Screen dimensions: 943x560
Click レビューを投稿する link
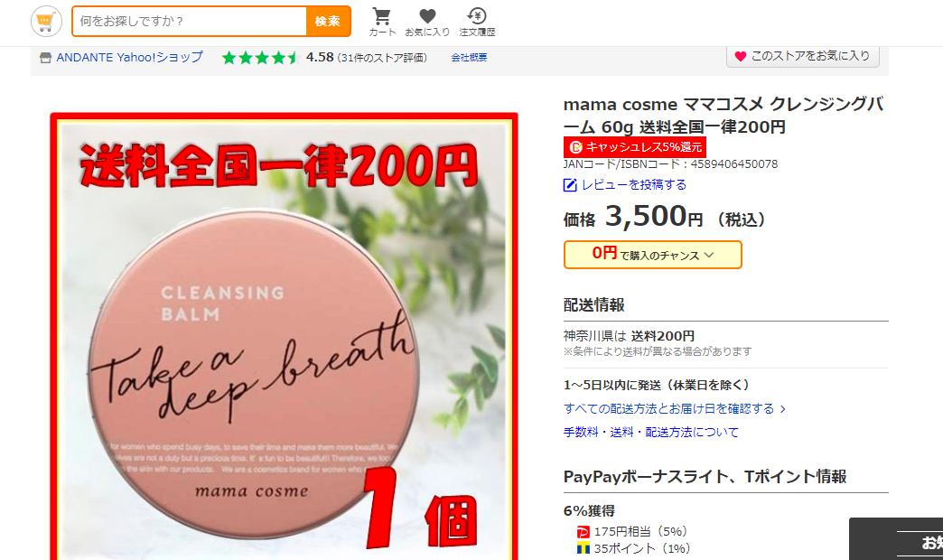pos(634,184)
